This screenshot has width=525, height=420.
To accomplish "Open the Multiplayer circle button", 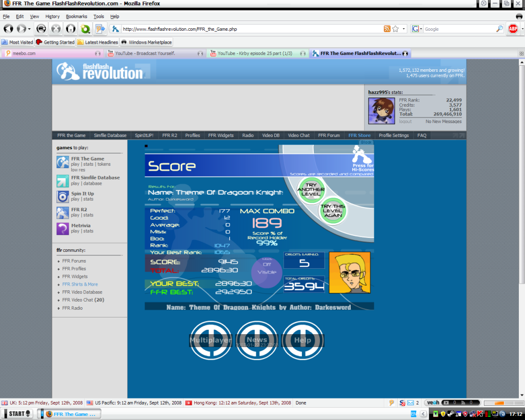I will click(211, 340).
